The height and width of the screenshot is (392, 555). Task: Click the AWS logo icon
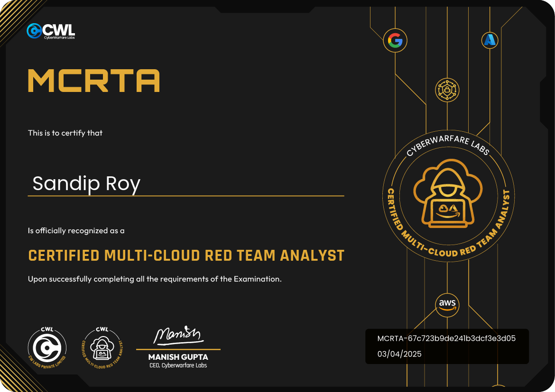pyautogui.click(x=447, y=304)
